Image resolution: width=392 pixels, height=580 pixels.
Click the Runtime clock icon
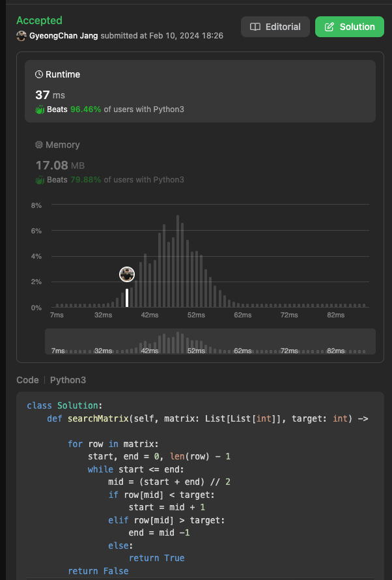click(x=39, y=74)
